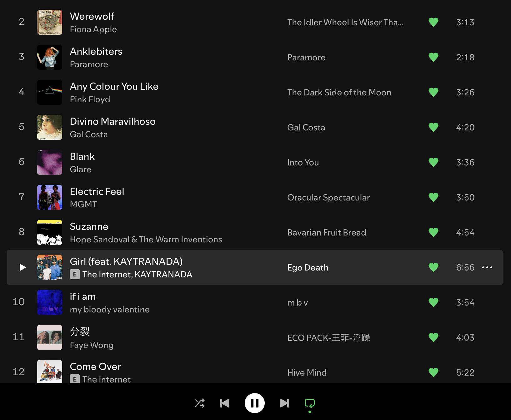Open Bavarian Fruit Bread album
Image resolution: width=511 pixels, height=420 pixels.
pyautogui.click(x=327, y=233)
